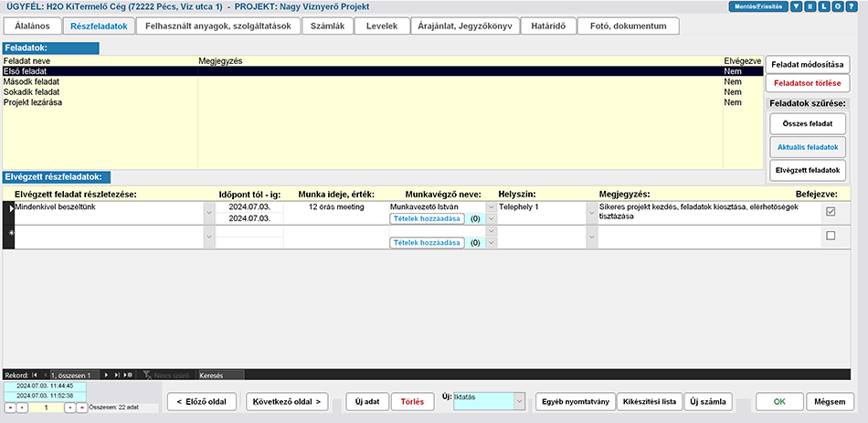Click the Új számla button

[708, 401]
